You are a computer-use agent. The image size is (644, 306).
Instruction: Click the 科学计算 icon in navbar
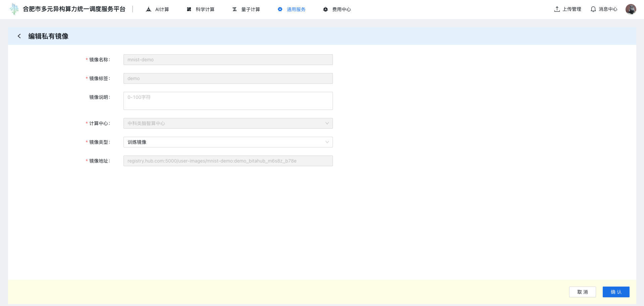point(189,9)
